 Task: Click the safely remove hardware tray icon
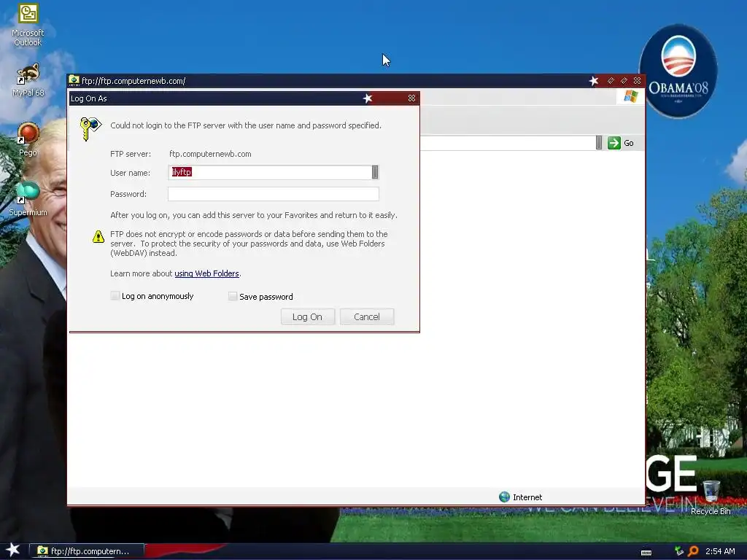679,551
